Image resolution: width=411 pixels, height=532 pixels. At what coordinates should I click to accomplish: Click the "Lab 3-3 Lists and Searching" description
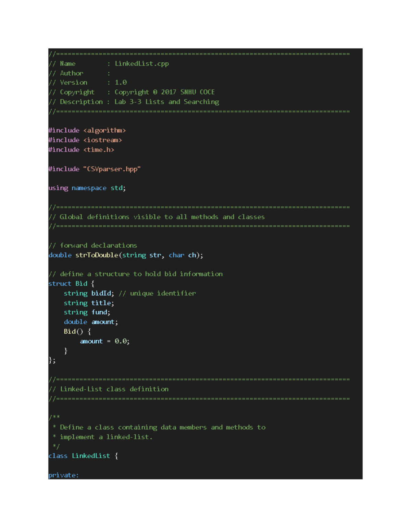166,102
